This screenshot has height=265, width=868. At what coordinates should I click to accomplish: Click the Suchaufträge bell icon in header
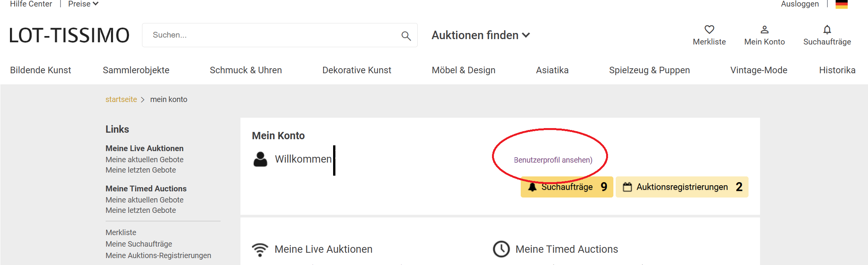tap(827, 30)
